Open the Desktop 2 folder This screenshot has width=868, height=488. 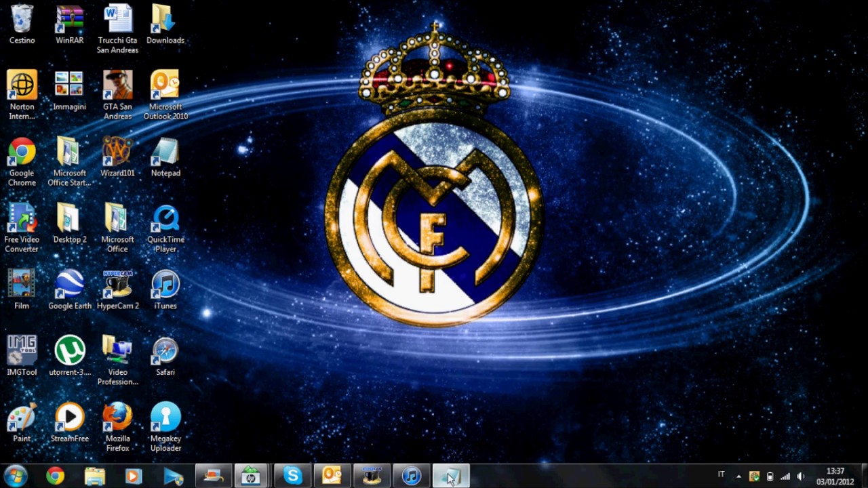[69, 224]
